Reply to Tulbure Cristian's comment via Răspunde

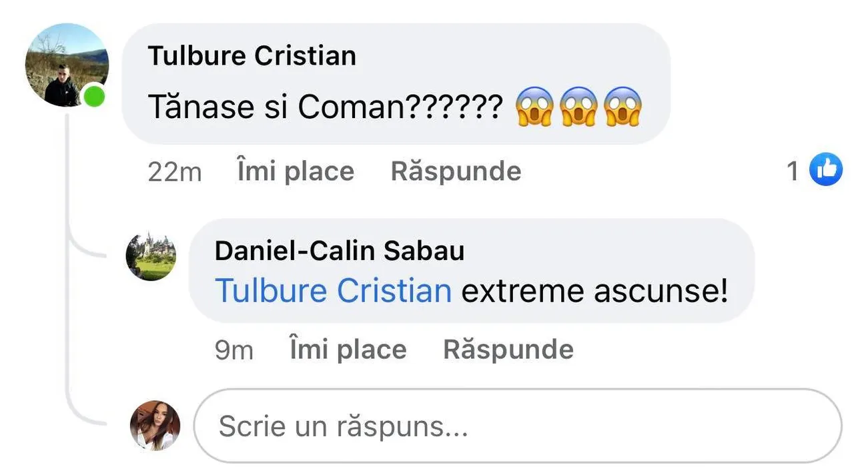(x=456, y=171)
